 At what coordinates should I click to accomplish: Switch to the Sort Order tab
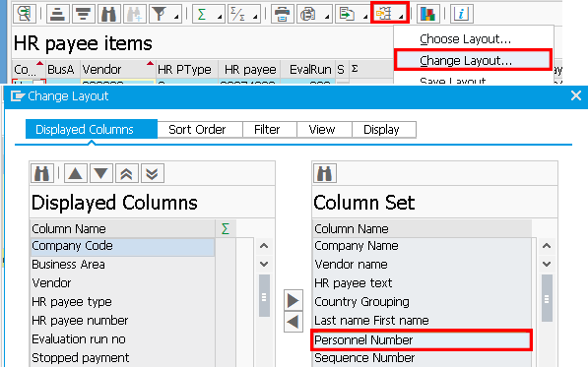click(200, 130)
